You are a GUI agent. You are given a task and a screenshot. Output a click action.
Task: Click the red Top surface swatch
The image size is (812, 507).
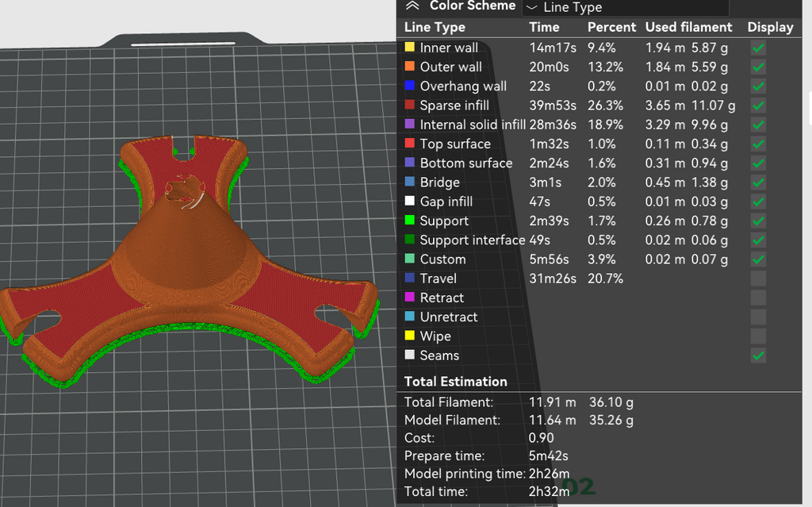tap(410, 143)
